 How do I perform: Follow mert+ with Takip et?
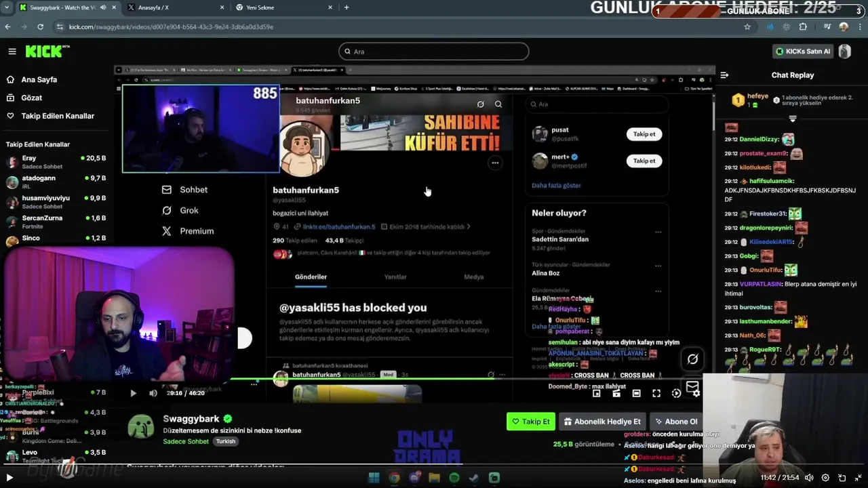pos(644,161)
